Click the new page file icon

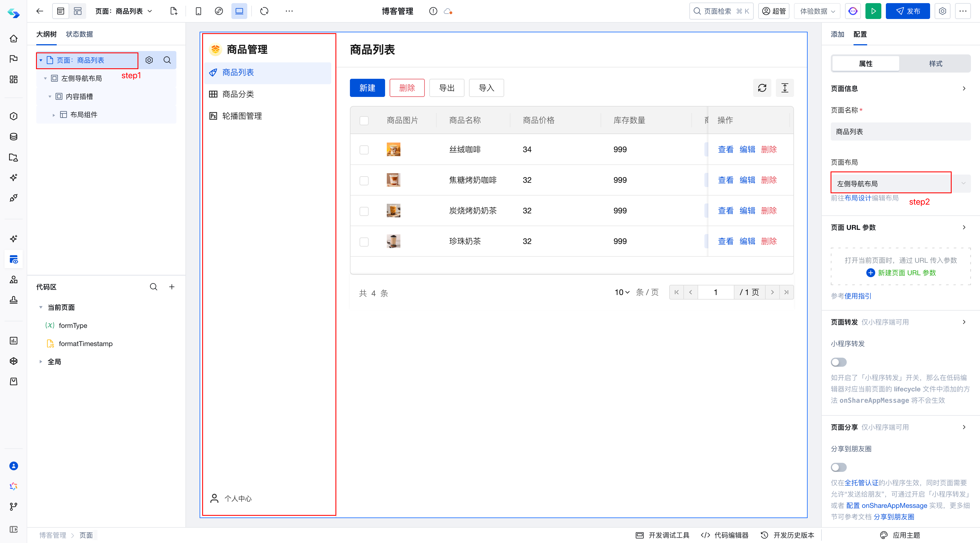pyautogui.click(x=174, y=11)
